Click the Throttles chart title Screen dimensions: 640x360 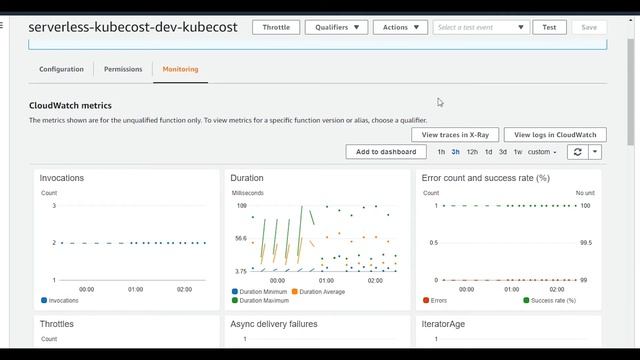click(x=57, y=324)
